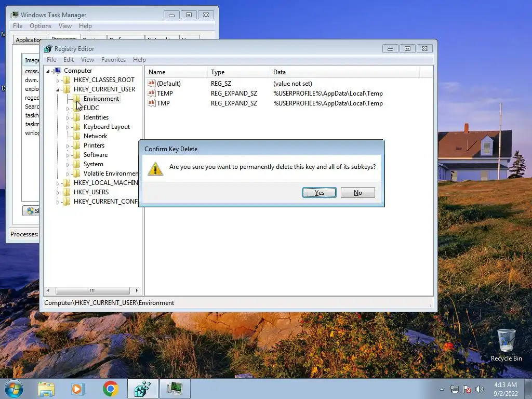
Task: Open the Edit menu in Registry Editor
Action: (69, 60)
